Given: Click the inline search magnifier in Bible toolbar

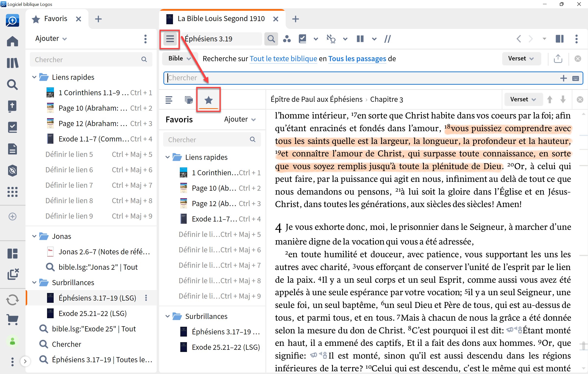Looking at the screenshot, I should tap(271, 39).
